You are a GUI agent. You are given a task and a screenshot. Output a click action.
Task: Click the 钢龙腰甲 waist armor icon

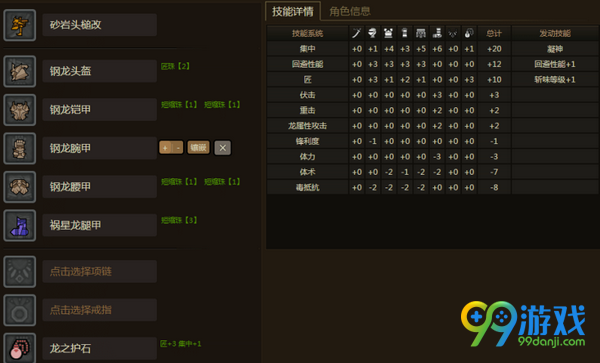pos(20,187)
